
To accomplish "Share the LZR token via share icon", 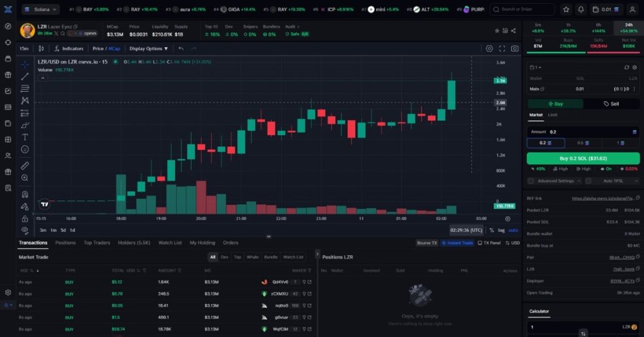I will tap(513, 31).
